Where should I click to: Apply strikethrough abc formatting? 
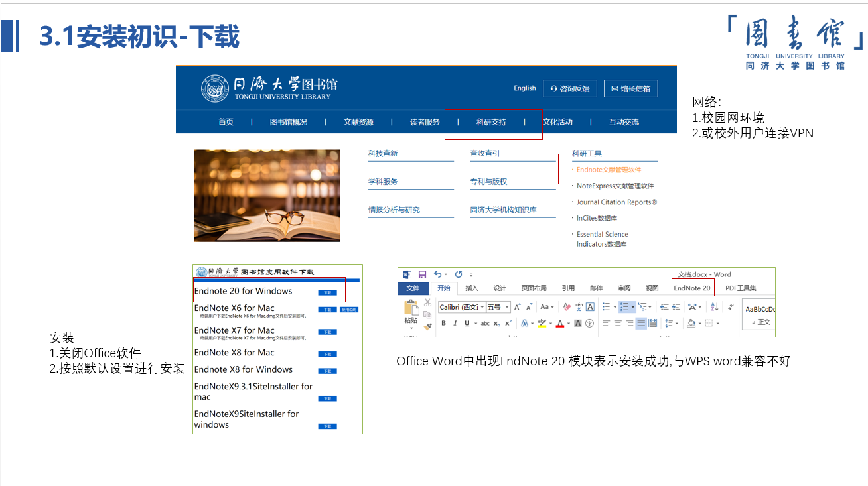[x=485, y=323]
